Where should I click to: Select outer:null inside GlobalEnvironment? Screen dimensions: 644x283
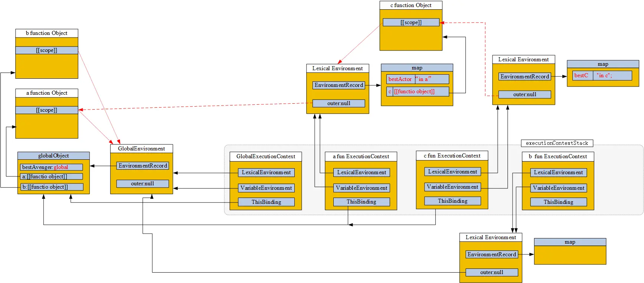(143, 183)
